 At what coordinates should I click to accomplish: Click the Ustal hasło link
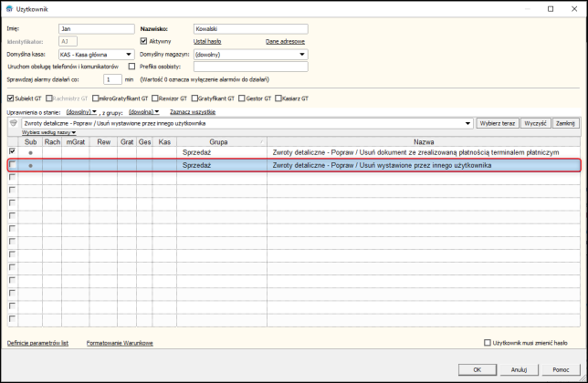[x=207, y=41]
